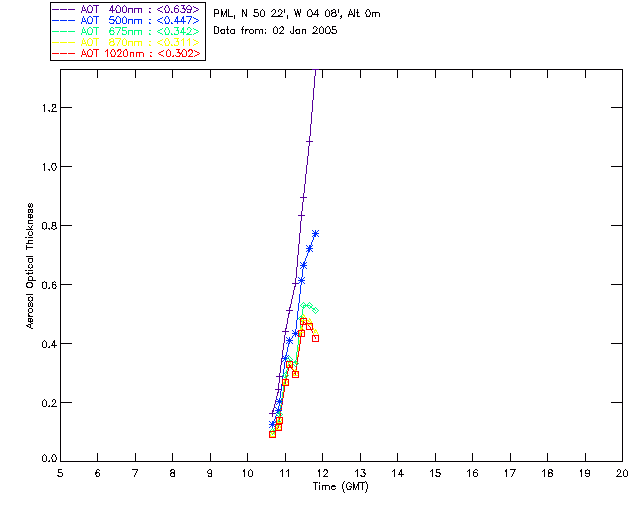Image resolution: width=640 pixels, height=512 pixels.
Task: Click the last red 1020nm square marker
Action: coord(315,338)
